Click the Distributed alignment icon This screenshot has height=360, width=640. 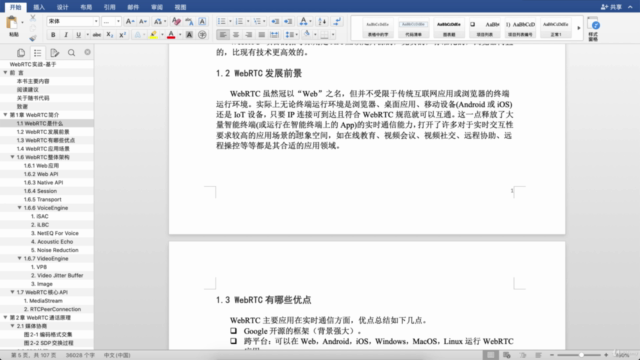coord(275,35)
